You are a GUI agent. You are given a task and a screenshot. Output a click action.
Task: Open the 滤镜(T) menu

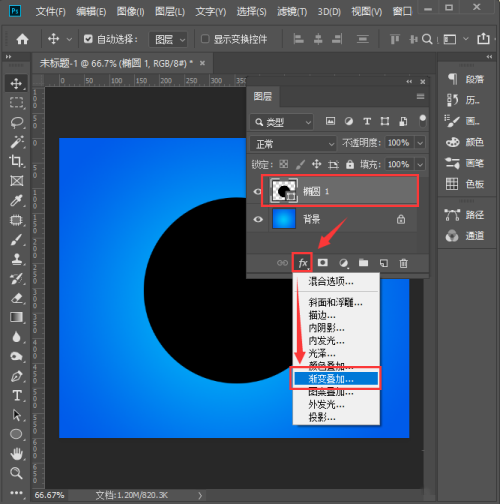[x=292, y=12]
